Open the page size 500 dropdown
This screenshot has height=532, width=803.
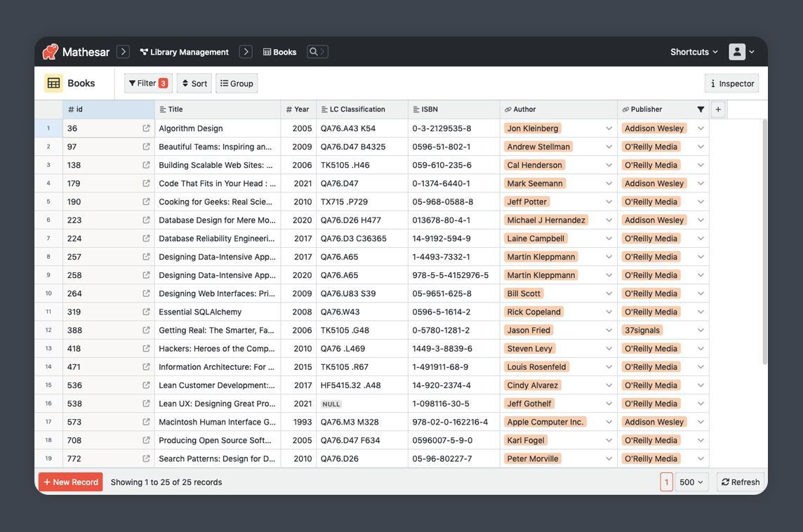point(691,482)
